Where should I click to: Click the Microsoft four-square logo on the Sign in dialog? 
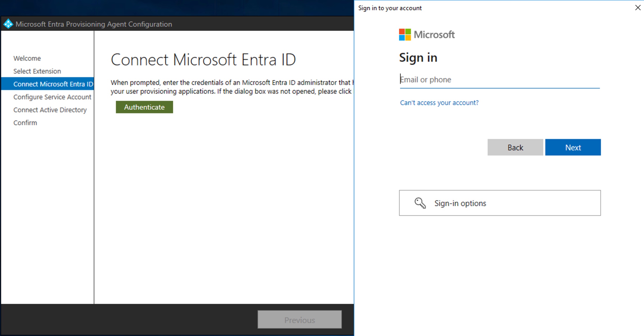click(404, 34)
